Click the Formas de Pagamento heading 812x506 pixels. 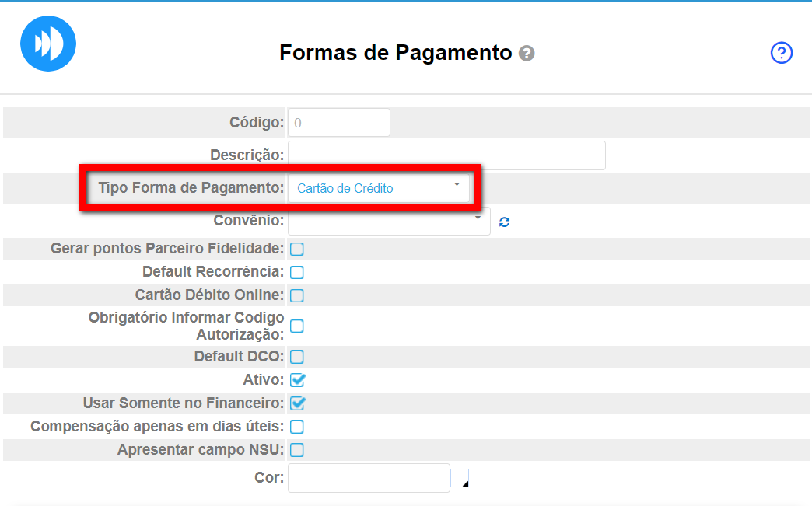pyautogui.click(x=395, y=53)
